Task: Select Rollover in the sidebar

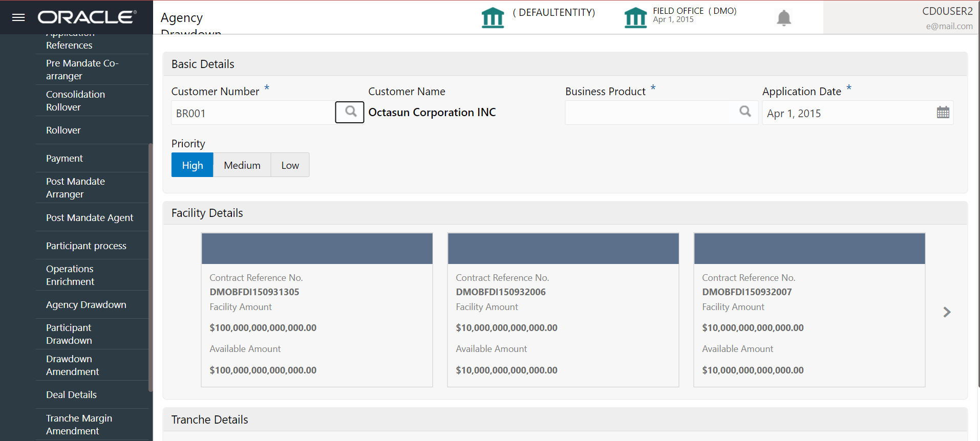Action: (x=92, y=130)
